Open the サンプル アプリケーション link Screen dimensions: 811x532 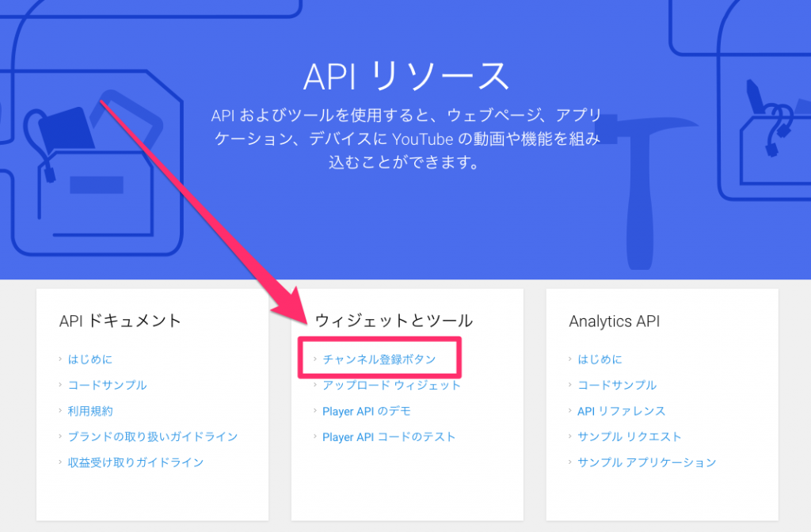pyautogui.click(x=646, y=462)
